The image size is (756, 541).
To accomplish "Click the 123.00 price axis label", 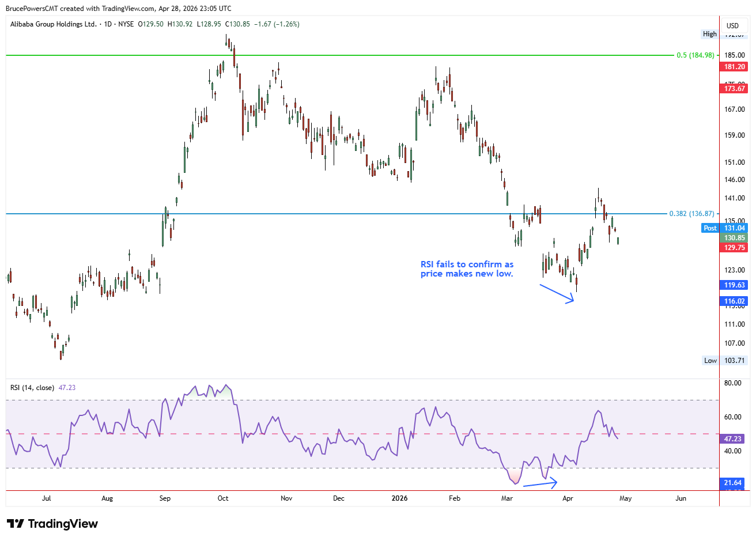I will (x=735, y=270).
